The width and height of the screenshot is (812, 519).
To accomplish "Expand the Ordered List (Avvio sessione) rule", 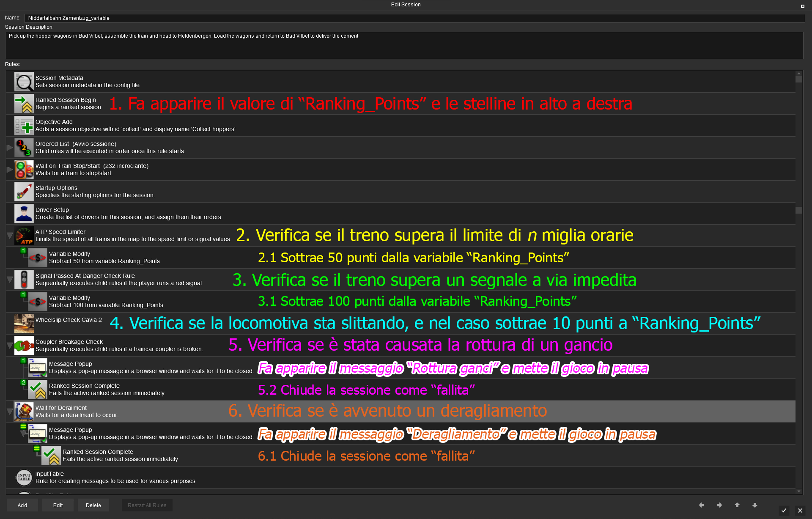I will click(10, 148).
